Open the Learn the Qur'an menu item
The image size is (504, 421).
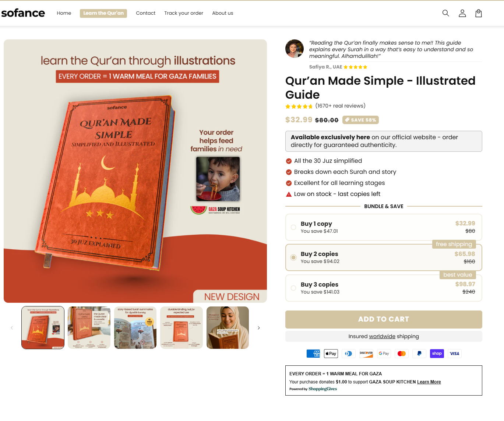click(103, 13)
